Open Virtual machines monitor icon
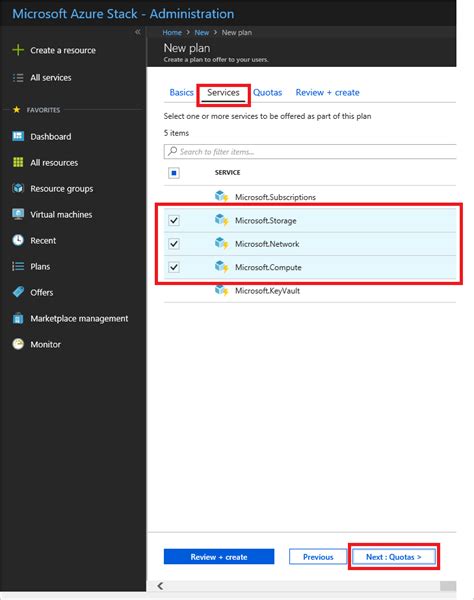 pyautogui.click(x=18, y=214)
